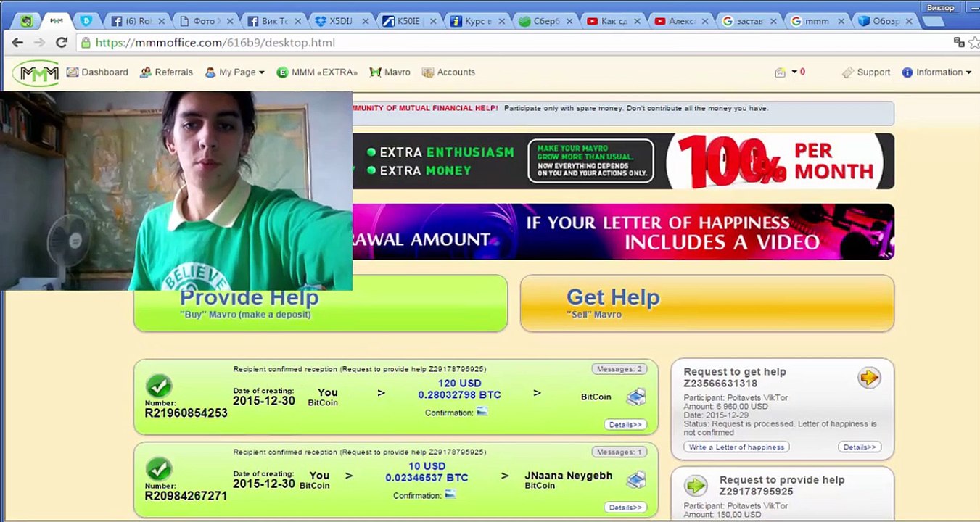Click the Letter of Happiness video banner
980x522 pixels.
(x=623, y=231)
